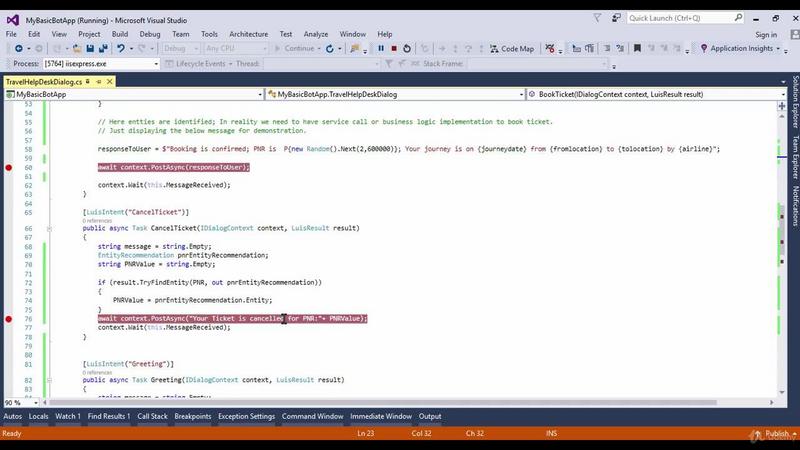The width and height of the screenshot is (800, 450).
Task: Click the Visual Studio logo icon
Action: pyautogui.click(x=13, y=20)
